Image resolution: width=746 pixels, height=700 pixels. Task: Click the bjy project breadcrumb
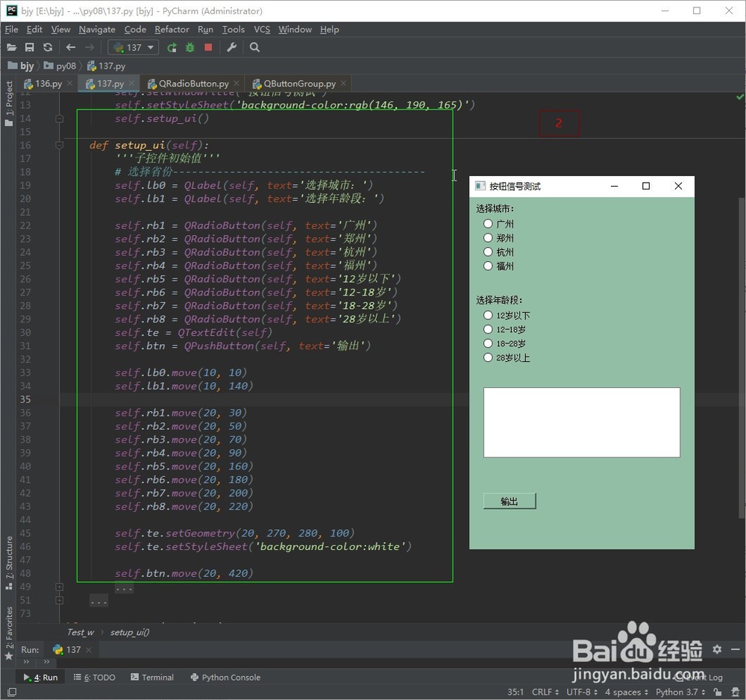pyautogui.click(x=22, y=66)
